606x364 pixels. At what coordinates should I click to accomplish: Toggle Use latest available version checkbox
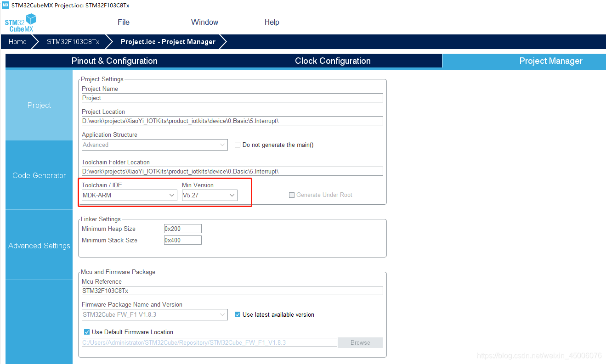coord(238,314)
